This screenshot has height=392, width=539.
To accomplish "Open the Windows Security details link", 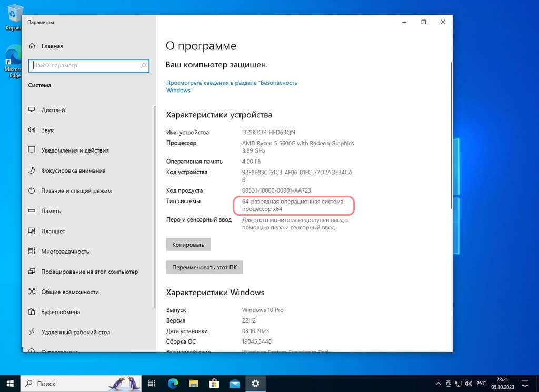I will pos(232,86).
